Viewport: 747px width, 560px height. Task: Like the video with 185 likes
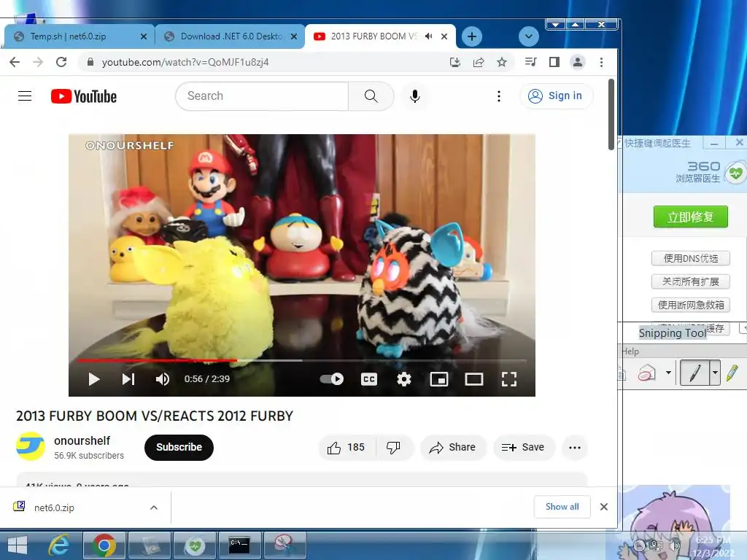click(346, 448)
